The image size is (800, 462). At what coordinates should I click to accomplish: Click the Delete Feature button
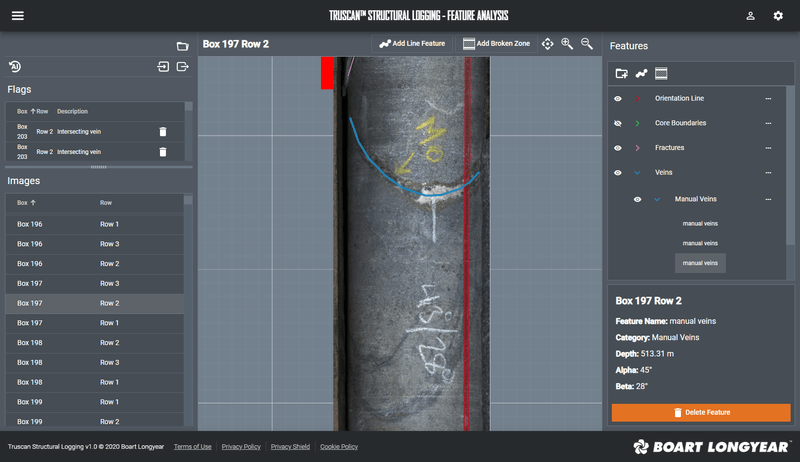pyautogui.click(x=701, y=412)
